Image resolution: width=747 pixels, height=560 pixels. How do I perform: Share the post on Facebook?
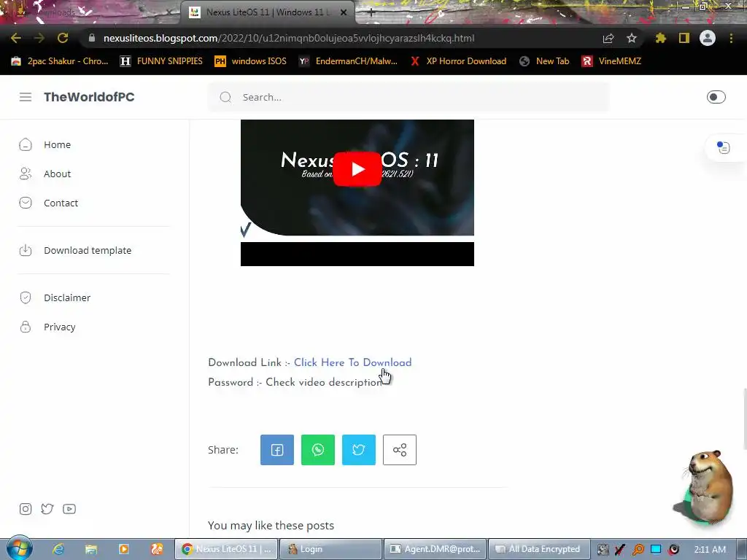point(277,449)
